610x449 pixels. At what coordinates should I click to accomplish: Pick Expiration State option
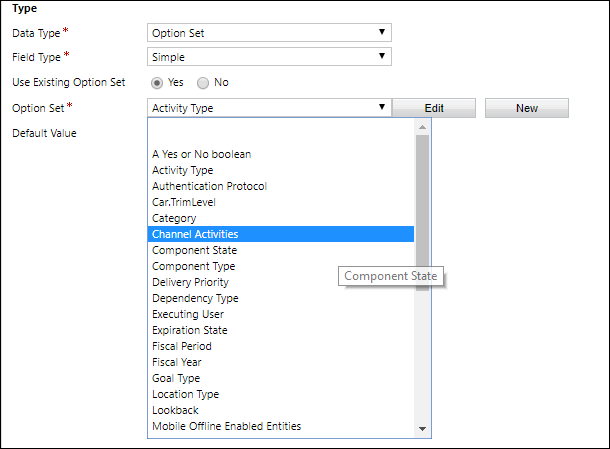tap(281, 330)
